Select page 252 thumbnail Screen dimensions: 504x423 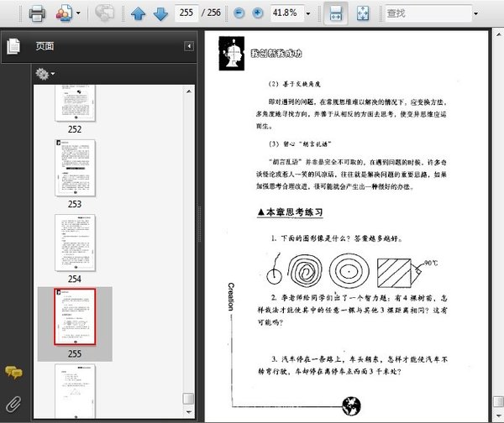coord(75,102)
